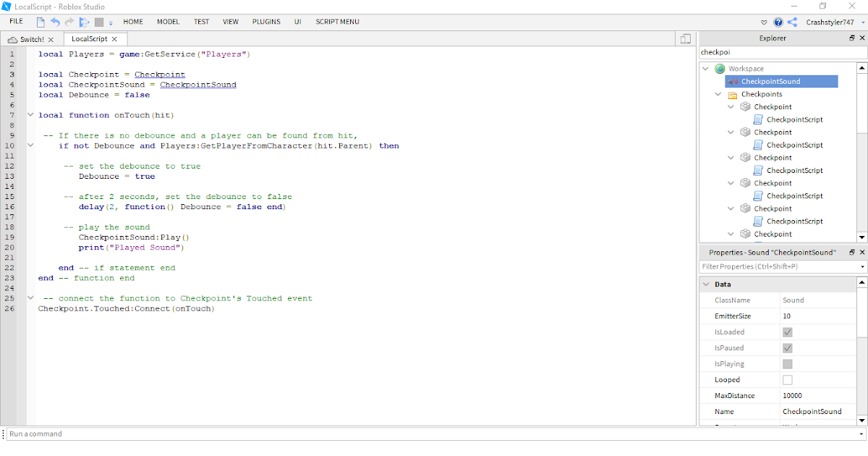Collapse the Workspace tree node
Screen dimensions: 868x456
[705, 69]
